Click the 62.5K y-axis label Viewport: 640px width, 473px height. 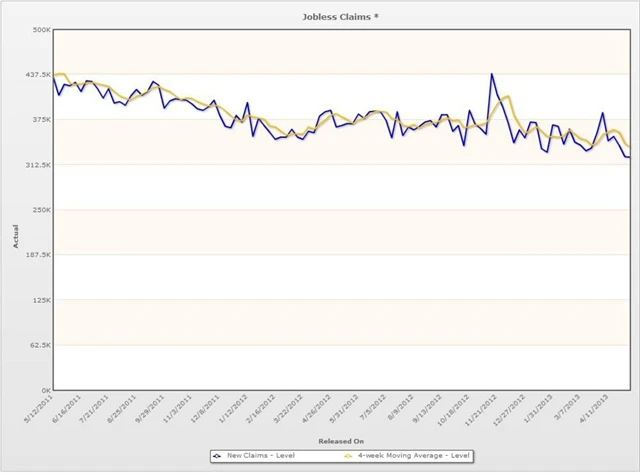(x=39, y=345)
